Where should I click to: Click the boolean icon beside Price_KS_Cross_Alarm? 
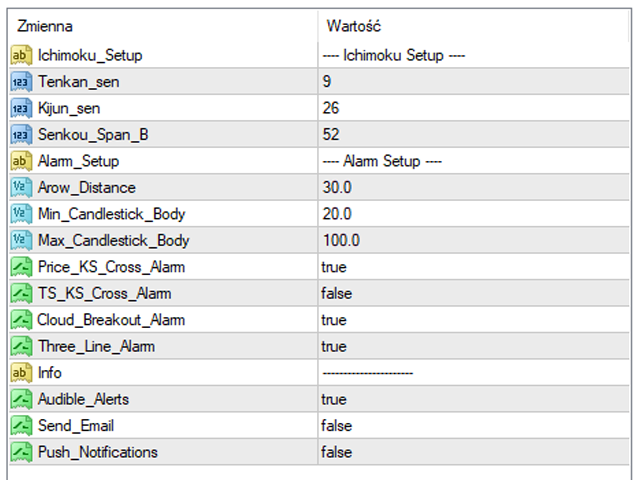click(x=21, y=267)
